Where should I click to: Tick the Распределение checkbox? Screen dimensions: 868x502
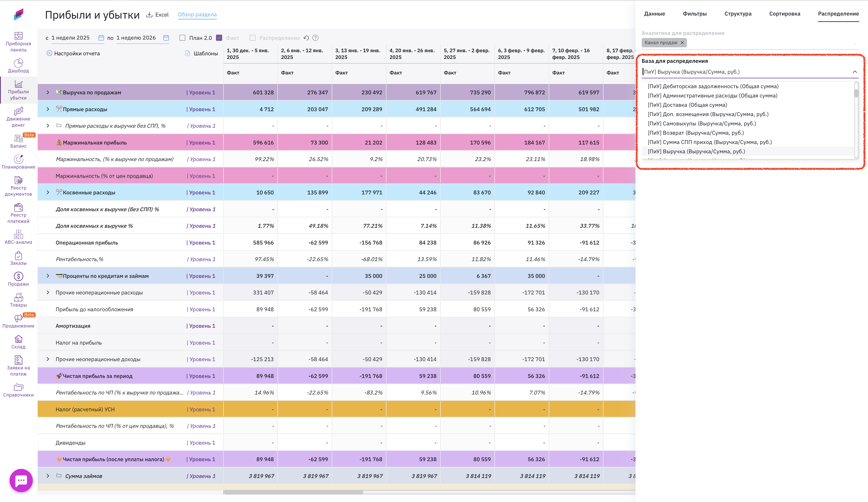[x=252, y=38]
